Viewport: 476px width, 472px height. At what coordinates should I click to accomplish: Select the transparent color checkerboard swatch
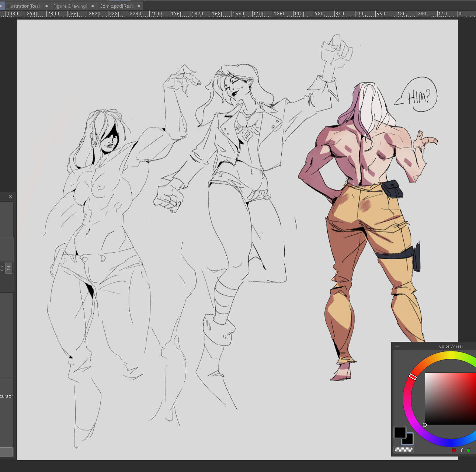pos(403,450)
